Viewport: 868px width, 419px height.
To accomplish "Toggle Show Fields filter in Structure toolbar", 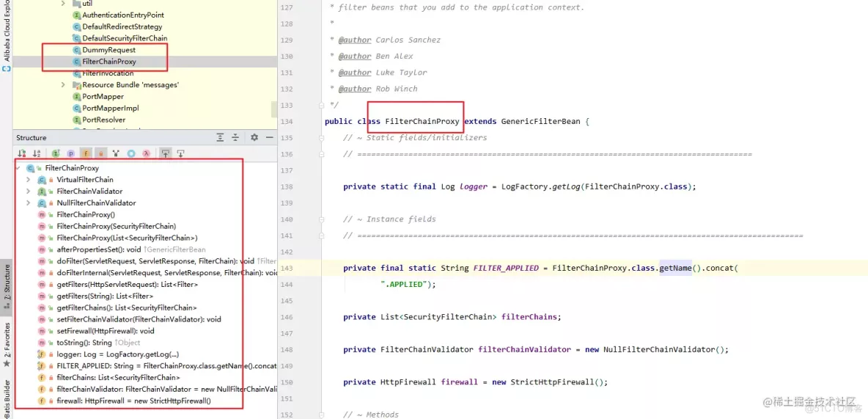I will (x=86, y=153).
